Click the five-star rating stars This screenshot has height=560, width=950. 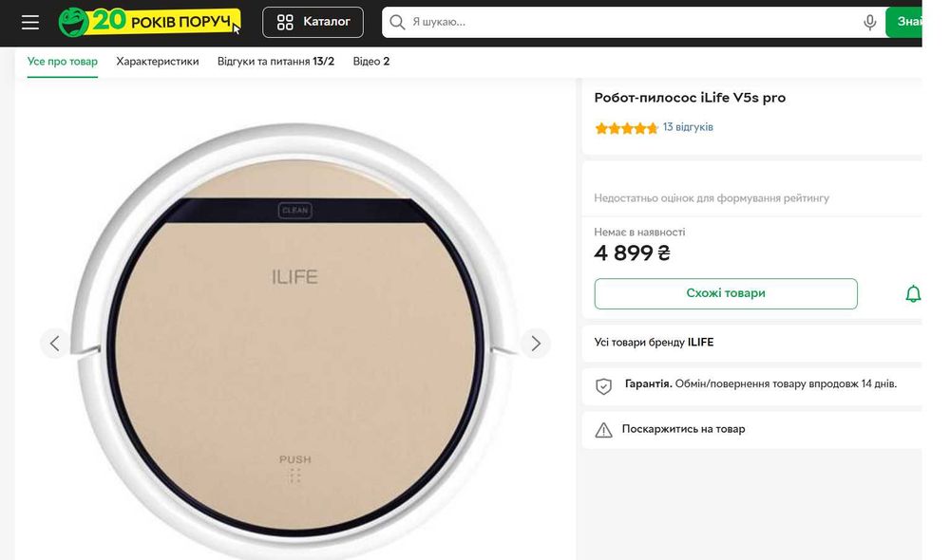click(626, 128)
